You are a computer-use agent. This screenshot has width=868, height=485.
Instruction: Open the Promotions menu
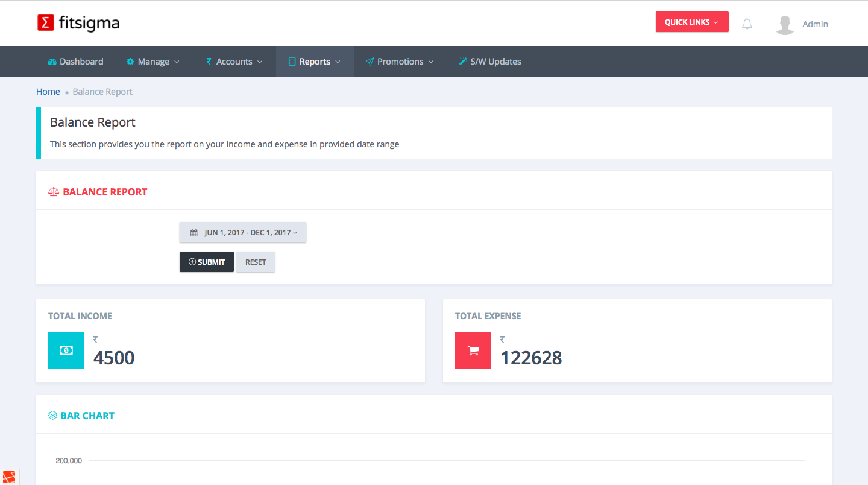(x=400, y=62)
